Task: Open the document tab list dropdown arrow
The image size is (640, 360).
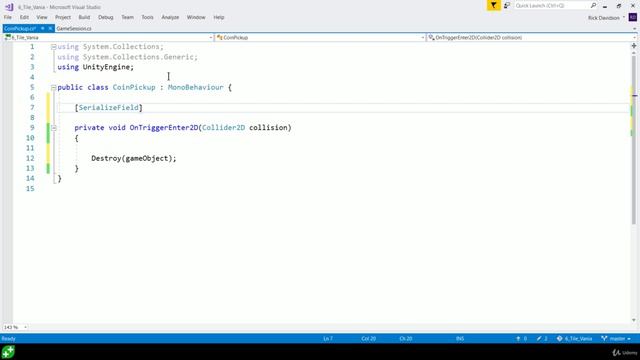Action: (x=634, y=29)
